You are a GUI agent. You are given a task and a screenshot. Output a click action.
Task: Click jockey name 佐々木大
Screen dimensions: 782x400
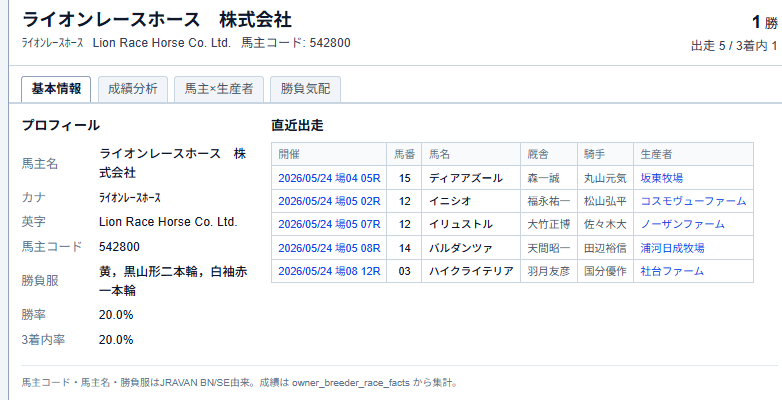605,224
